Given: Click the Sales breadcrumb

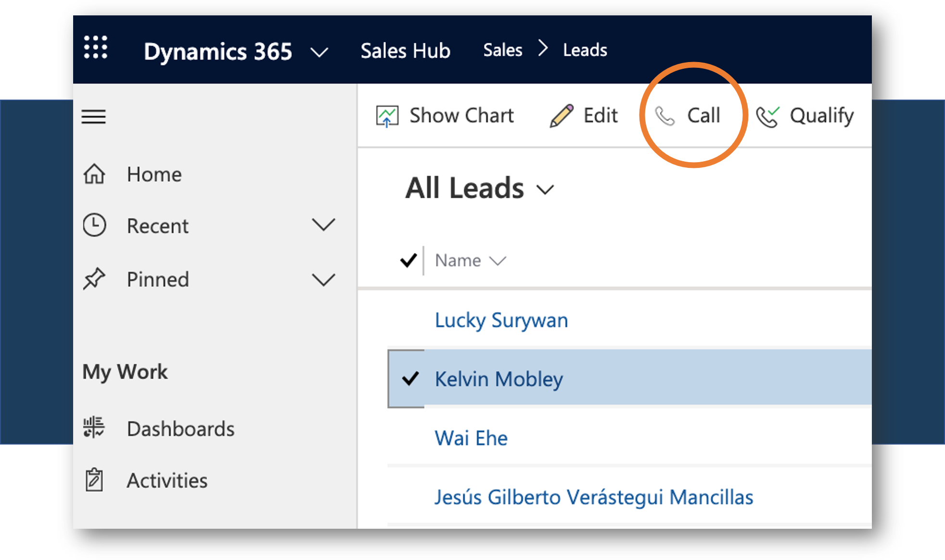Looking at the screenshot, I should coord(502,50).
